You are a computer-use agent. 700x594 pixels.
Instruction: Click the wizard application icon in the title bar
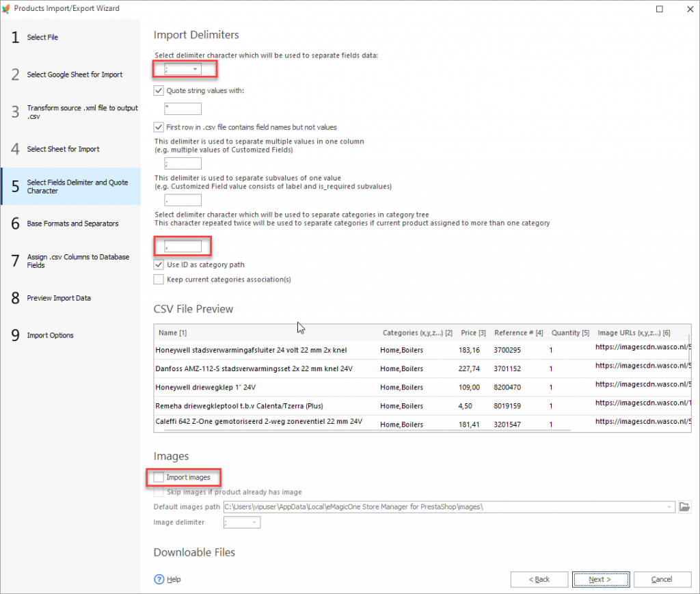tap(9, 8)
